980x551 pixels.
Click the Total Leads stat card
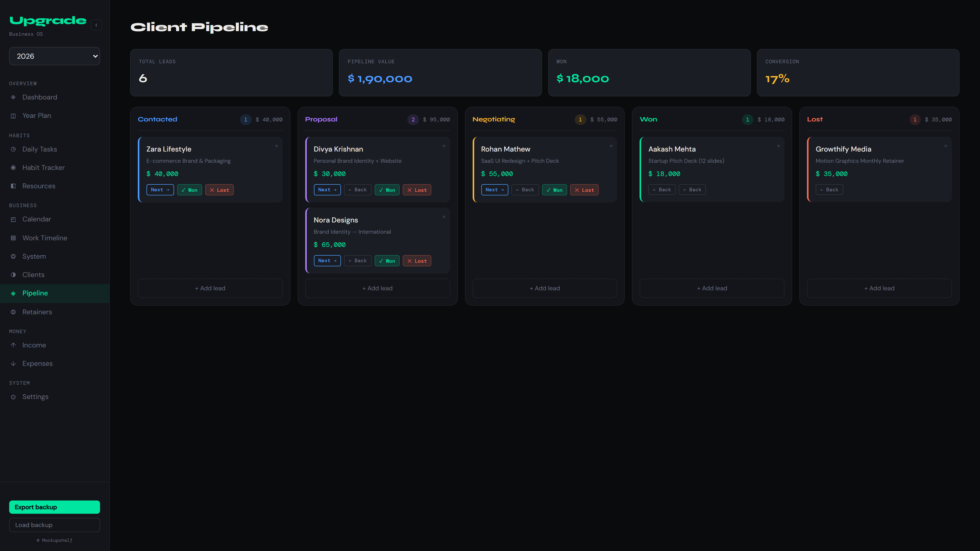(x=231, y=73)
